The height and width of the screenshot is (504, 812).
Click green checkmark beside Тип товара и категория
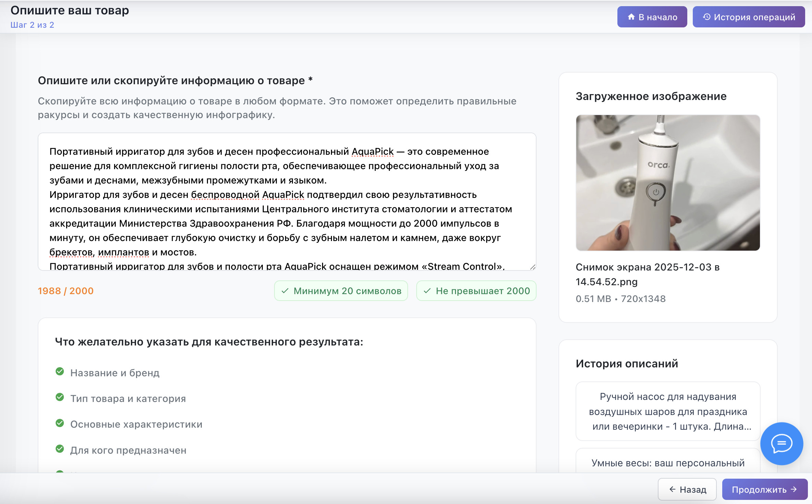pyautogui.click(x=60, y=397)
